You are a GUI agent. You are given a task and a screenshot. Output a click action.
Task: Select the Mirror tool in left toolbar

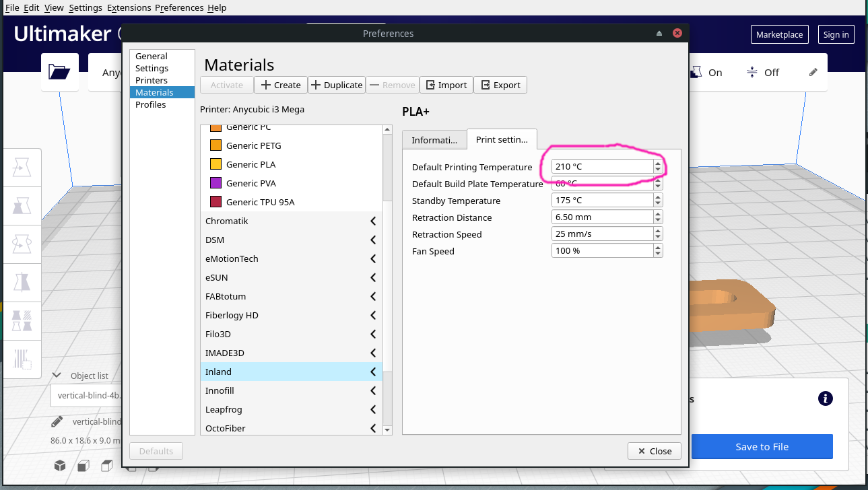coord(22,282)
